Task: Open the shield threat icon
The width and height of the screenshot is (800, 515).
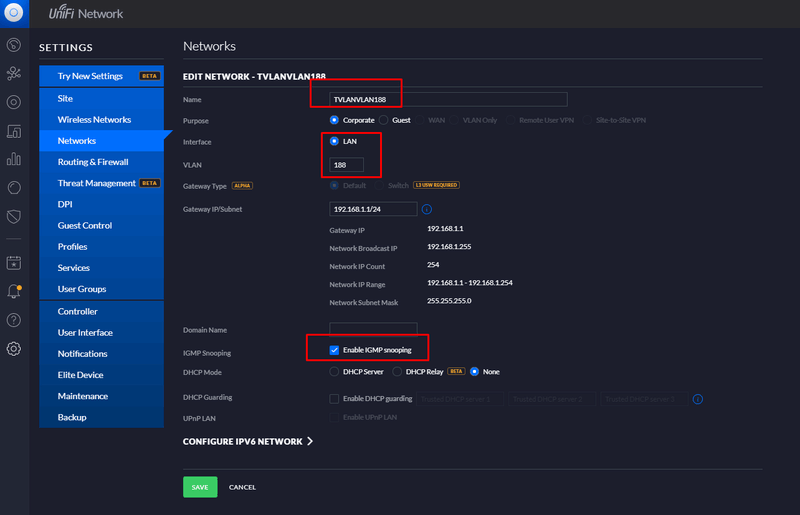Action: (14, 216)
